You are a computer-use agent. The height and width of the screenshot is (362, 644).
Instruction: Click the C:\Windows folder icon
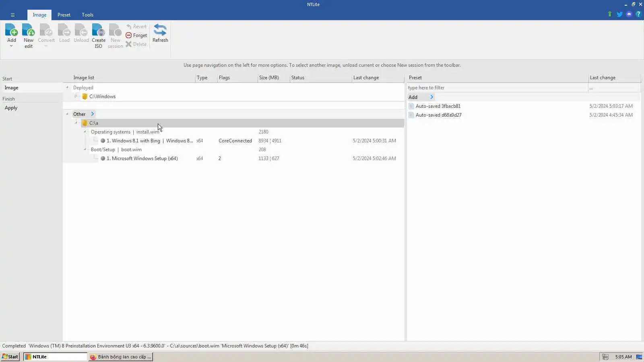click(85, 97)
